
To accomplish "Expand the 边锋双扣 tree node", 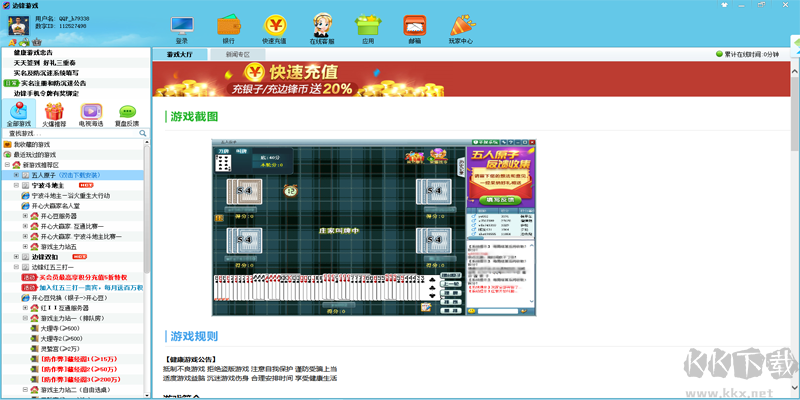I will click(x=16, y=257).
